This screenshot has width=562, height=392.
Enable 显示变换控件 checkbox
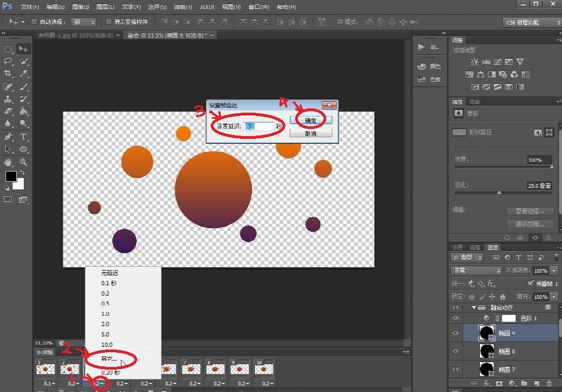(x=109, y=22)
